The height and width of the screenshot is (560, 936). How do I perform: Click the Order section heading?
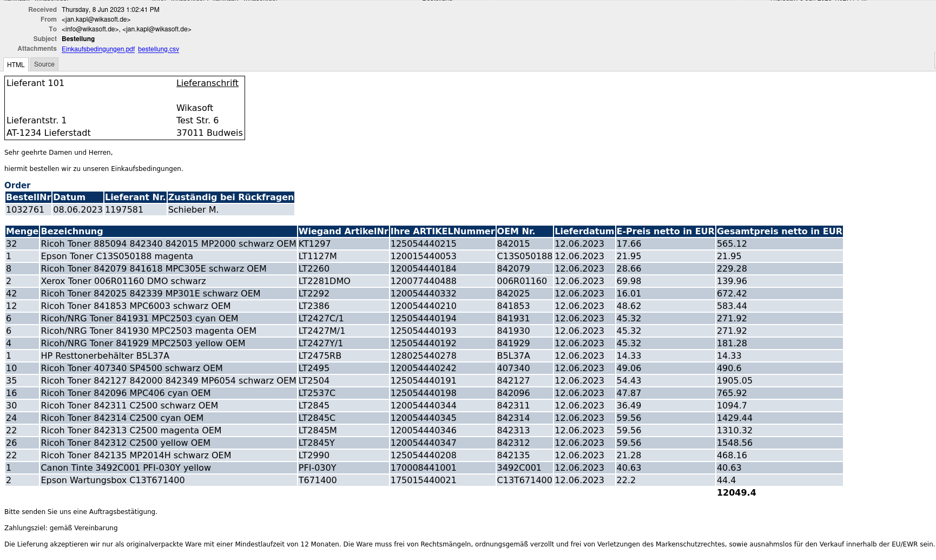coord(17,185)
